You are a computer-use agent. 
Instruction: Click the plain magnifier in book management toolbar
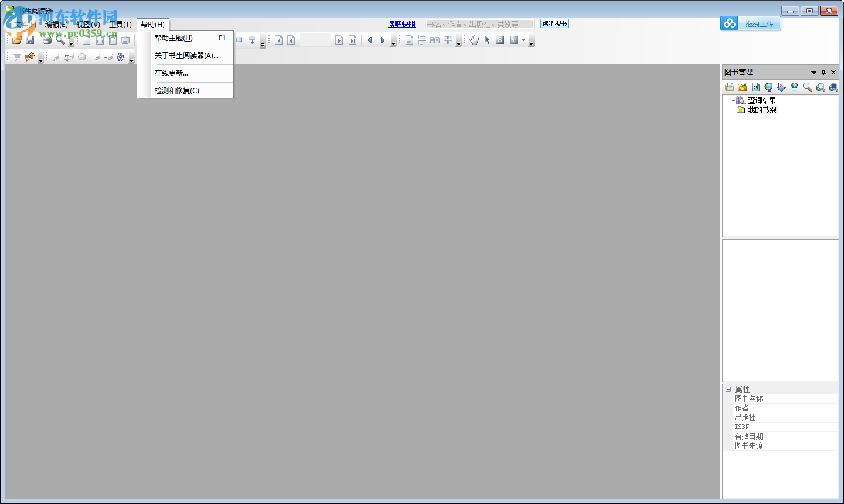click(807, 87)
